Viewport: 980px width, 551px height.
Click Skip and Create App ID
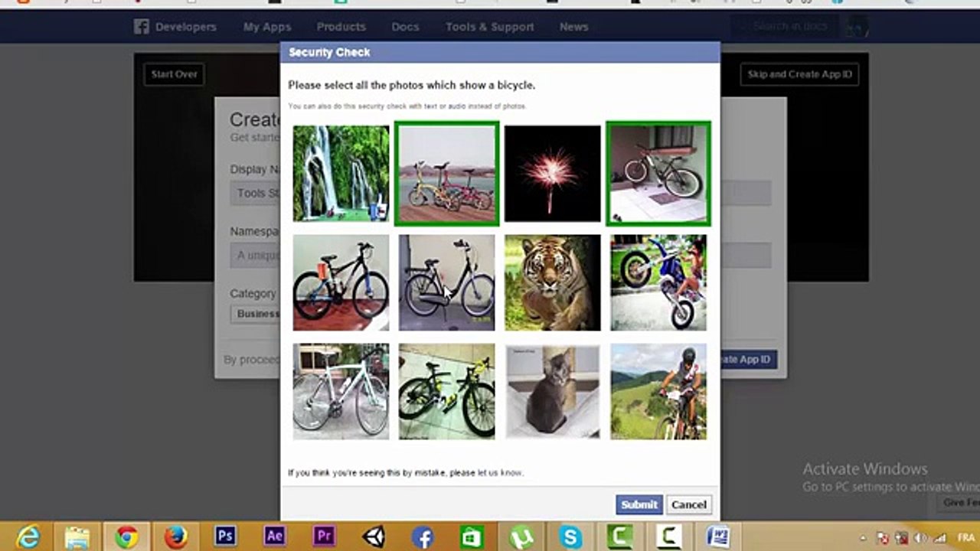[799, 74]
